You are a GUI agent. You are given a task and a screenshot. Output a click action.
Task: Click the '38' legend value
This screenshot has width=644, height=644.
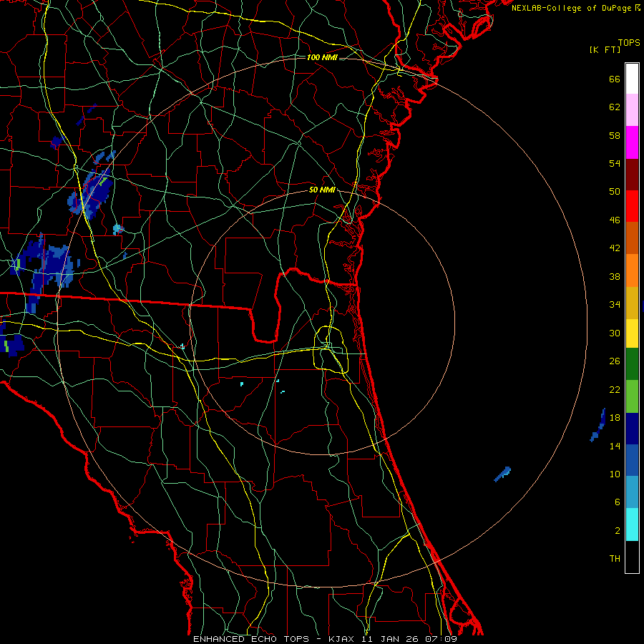coord(615,276)
